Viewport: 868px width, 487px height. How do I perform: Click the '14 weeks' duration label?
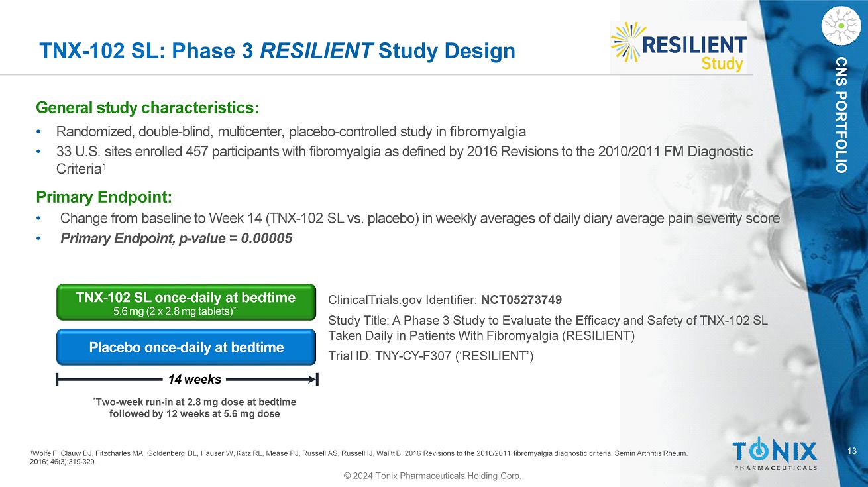tap(195, 379)
